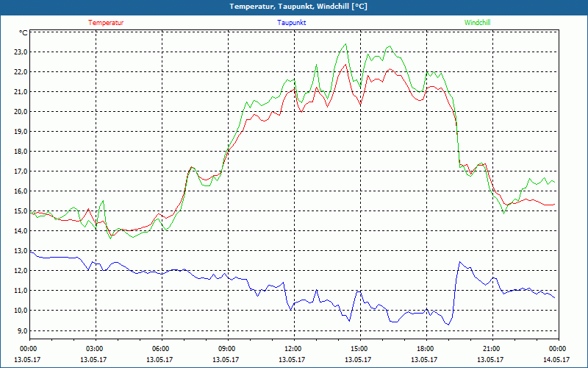Click the 23,0 y-axis value
This screenshot has height=368, width=588.
pyautogui.click(x=21, y=52)
